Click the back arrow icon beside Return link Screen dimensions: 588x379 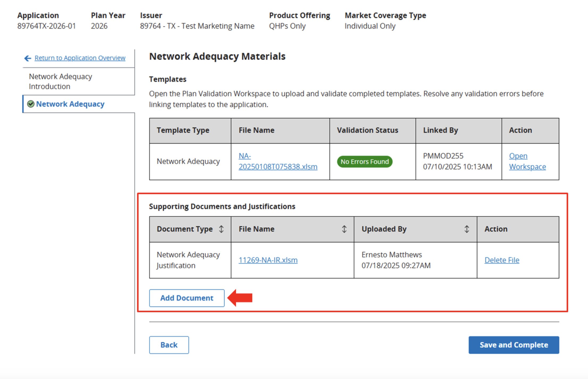tap(28, 58)
